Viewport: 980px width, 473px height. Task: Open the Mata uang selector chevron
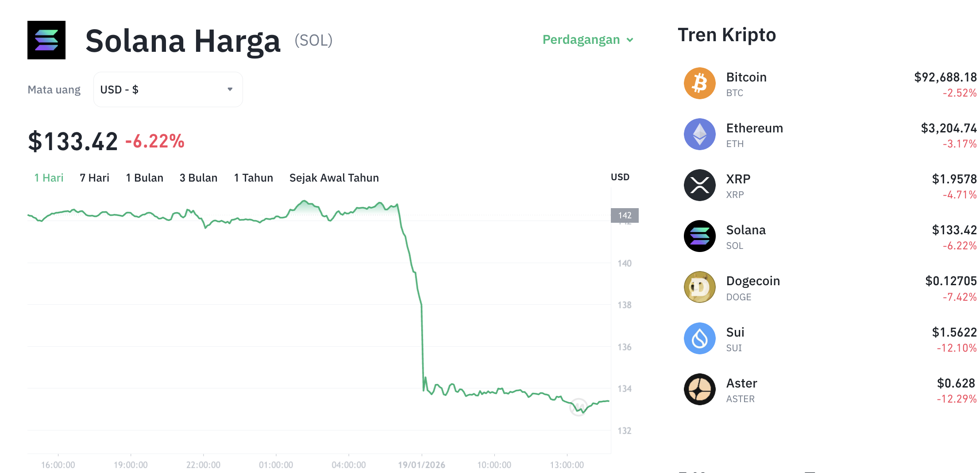230,89
